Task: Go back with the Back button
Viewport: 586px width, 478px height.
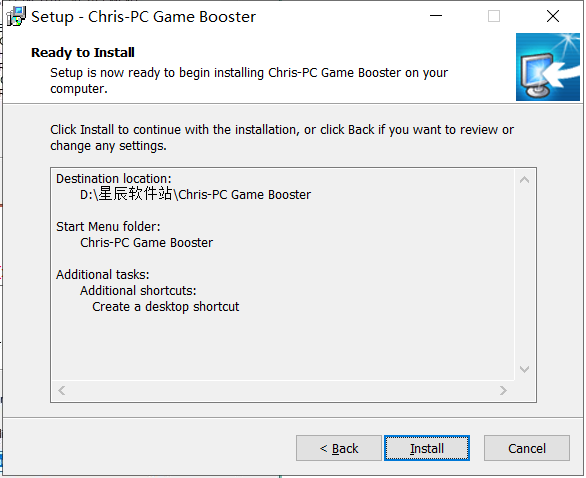Action: point(339,448)
